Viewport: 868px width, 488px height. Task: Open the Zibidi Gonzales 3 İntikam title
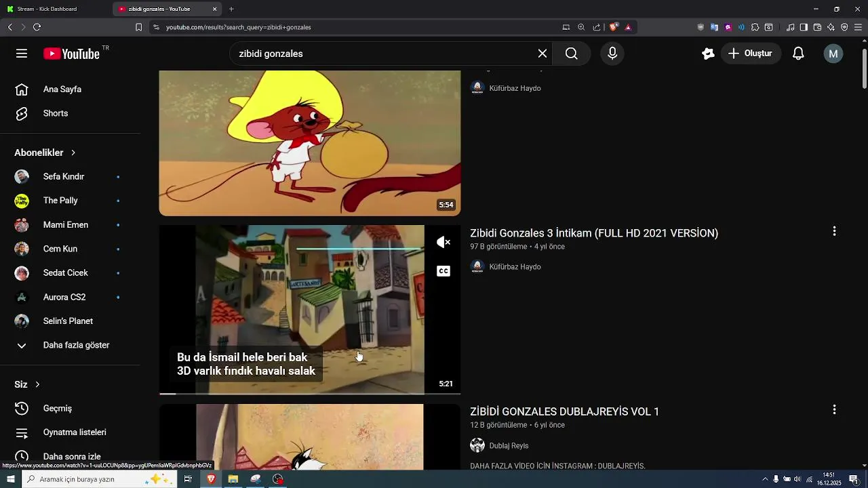click(594, 233)
